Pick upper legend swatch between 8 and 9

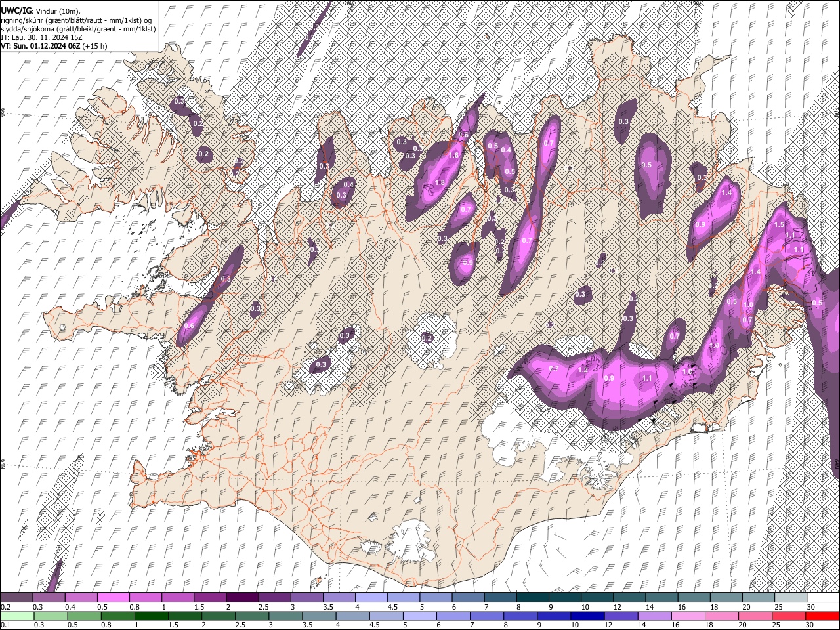pyautogui.click(x=532, y=597)
